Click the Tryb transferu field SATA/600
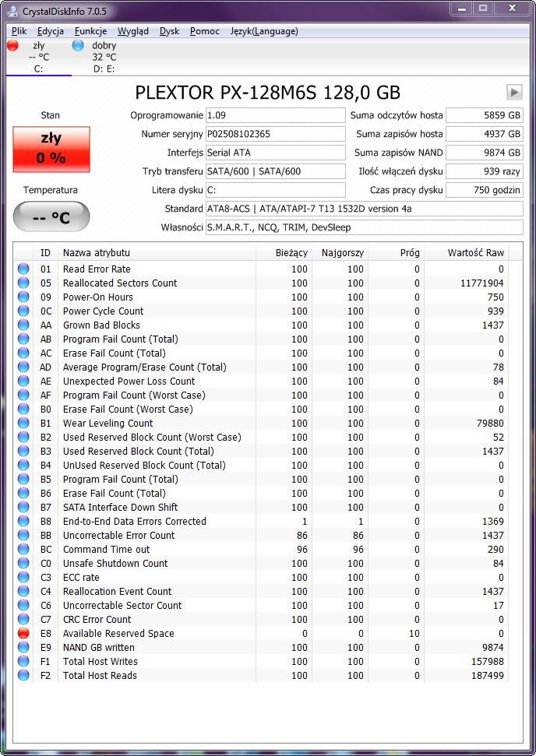536x756 pixels. pos(276,171)
